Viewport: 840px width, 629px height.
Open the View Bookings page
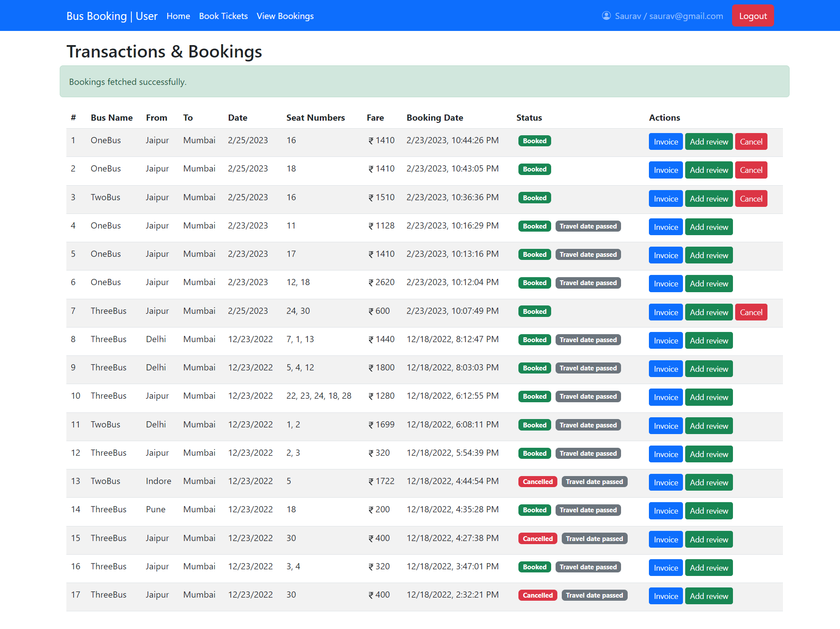point(285,16)
